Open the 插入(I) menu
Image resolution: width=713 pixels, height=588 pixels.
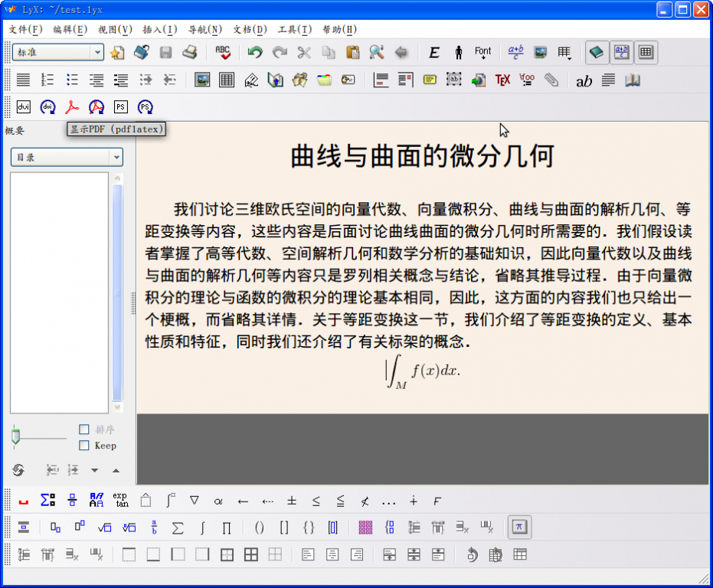click(x=159, y=30)
